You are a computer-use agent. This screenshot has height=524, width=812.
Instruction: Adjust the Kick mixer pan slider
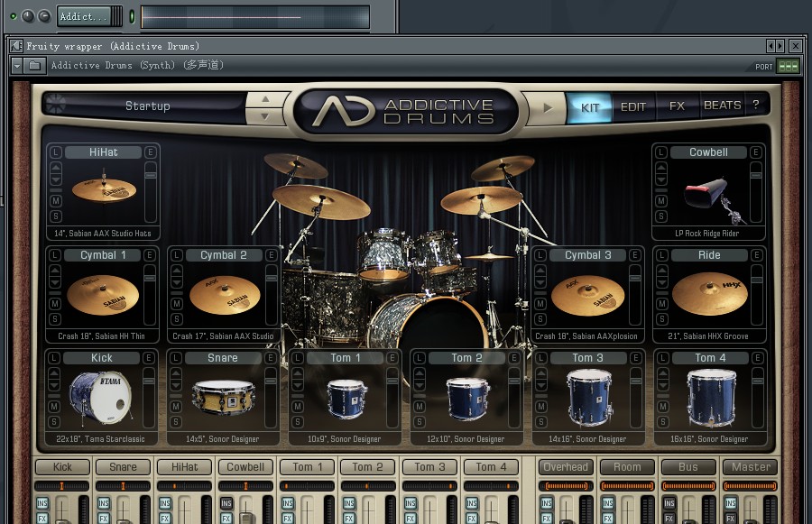click(62, 486)
